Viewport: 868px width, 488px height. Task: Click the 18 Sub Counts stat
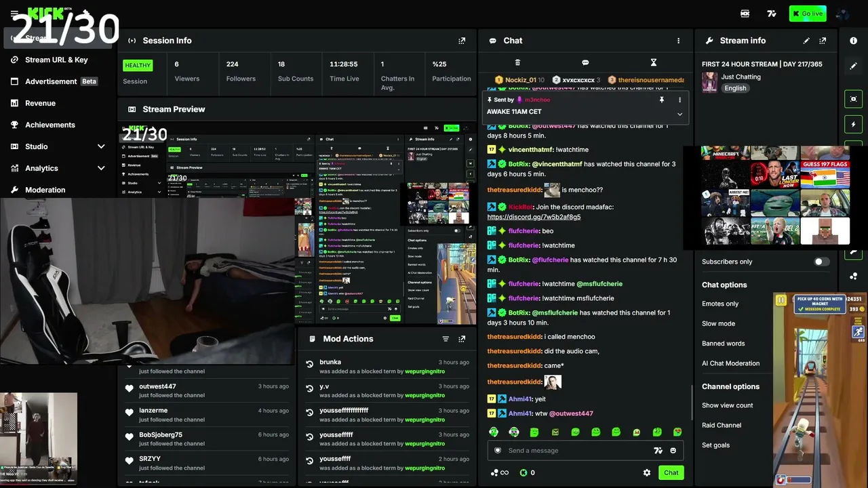(295, 71)
